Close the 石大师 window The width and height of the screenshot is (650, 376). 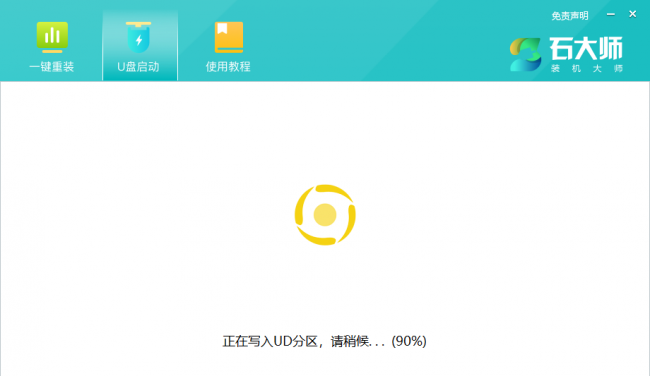pos(633,15)
